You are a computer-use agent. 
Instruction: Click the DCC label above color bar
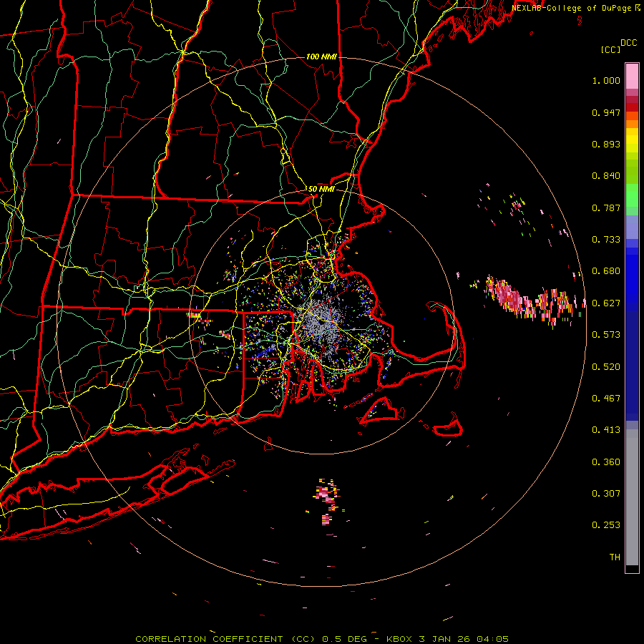tap(628, 43)
